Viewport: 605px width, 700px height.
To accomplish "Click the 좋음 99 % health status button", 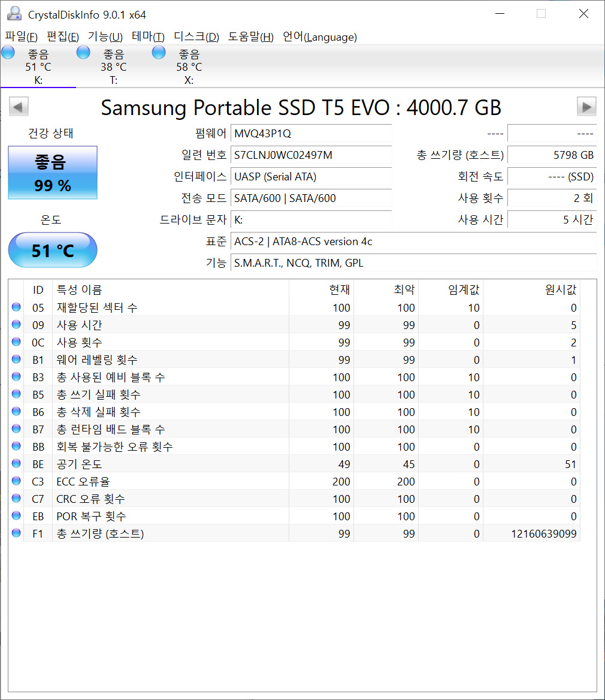I will 53,173.
